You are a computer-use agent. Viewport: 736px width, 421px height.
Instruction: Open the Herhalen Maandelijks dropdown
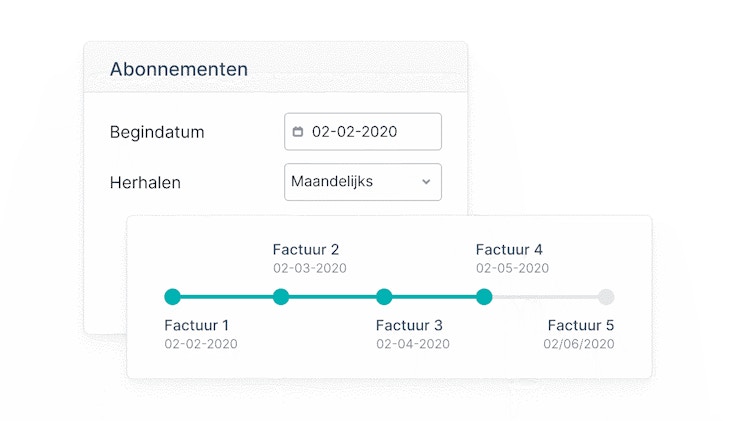362,182
